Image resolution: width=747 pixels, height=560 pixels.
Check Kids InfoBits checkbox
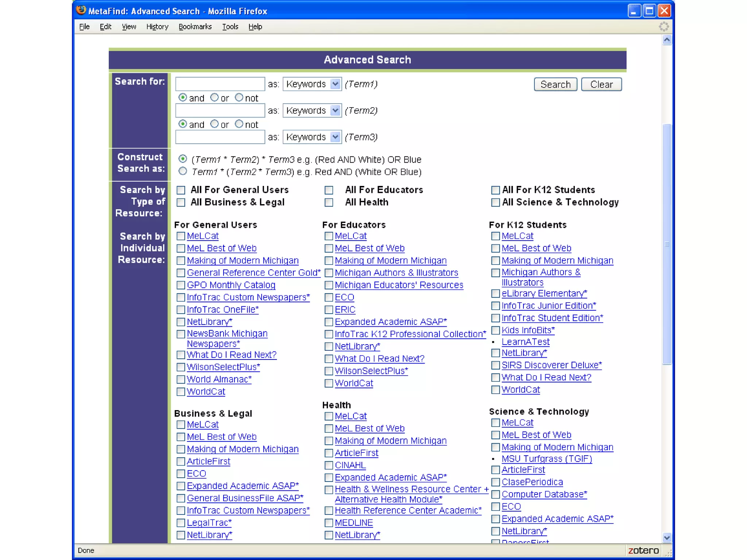pyautogui.click(x=495, y=330)
